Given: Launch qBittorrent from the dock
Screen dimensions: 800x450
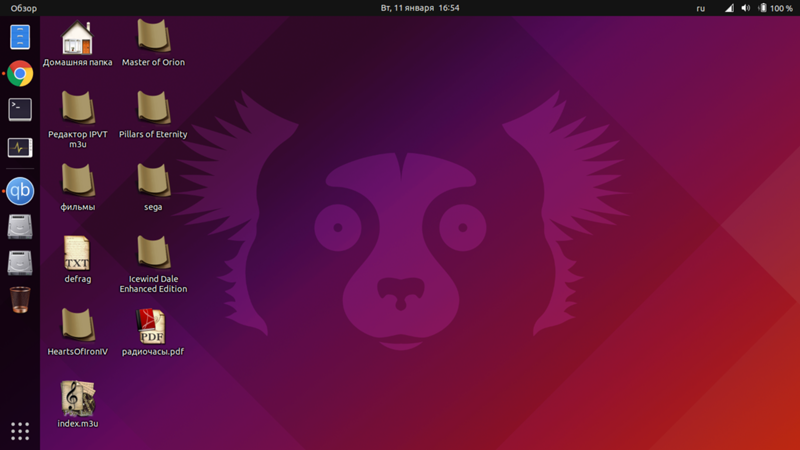Looking at the screenshot, I should click(x=20, y=191).
